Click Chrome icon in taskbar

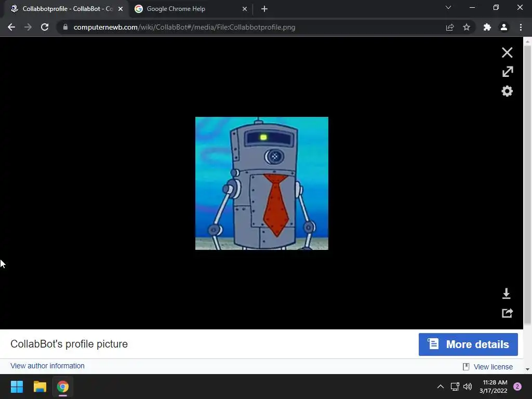(x=63, y=387)
